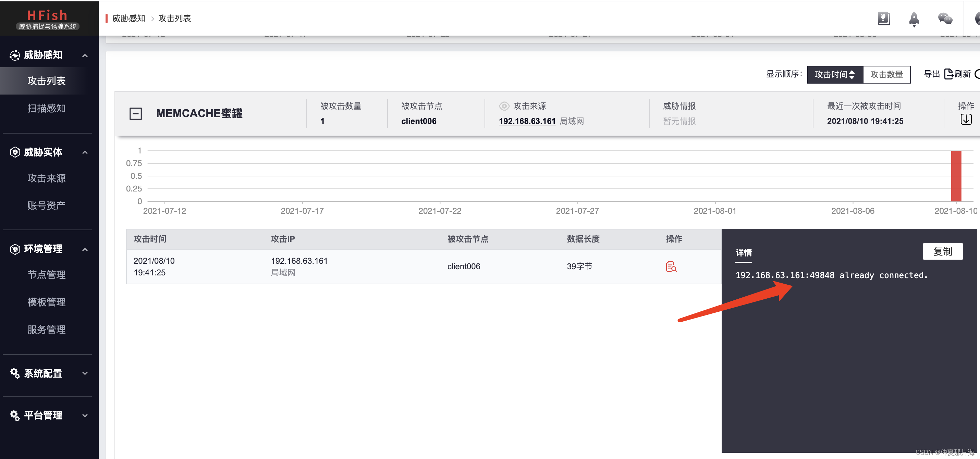Open attack record detail magnifier icon

pyautogui.click(x=671, y=266)
